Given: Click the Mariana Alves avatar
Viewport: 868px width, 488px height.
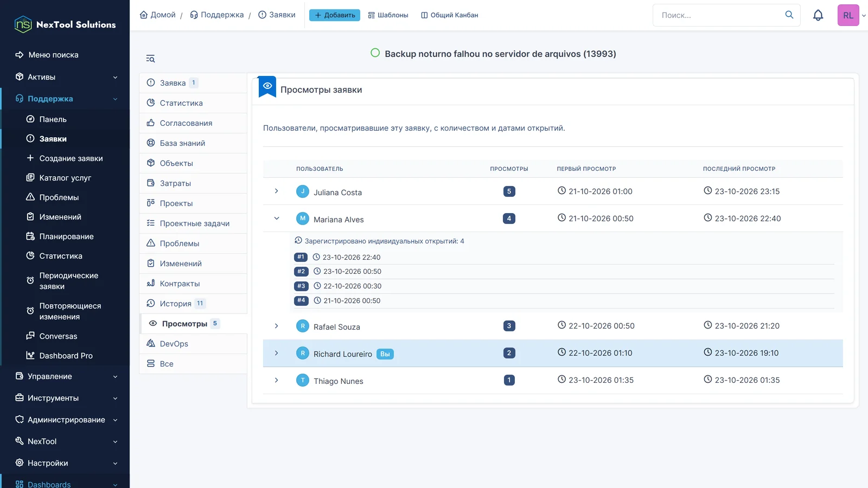Looking at the screenshot, I should point(303,219).
